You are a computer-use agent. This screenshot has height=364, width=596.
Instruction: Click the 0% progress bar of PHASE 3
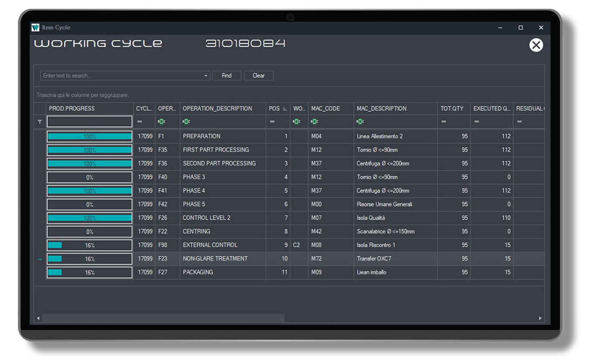pos(89,177)
